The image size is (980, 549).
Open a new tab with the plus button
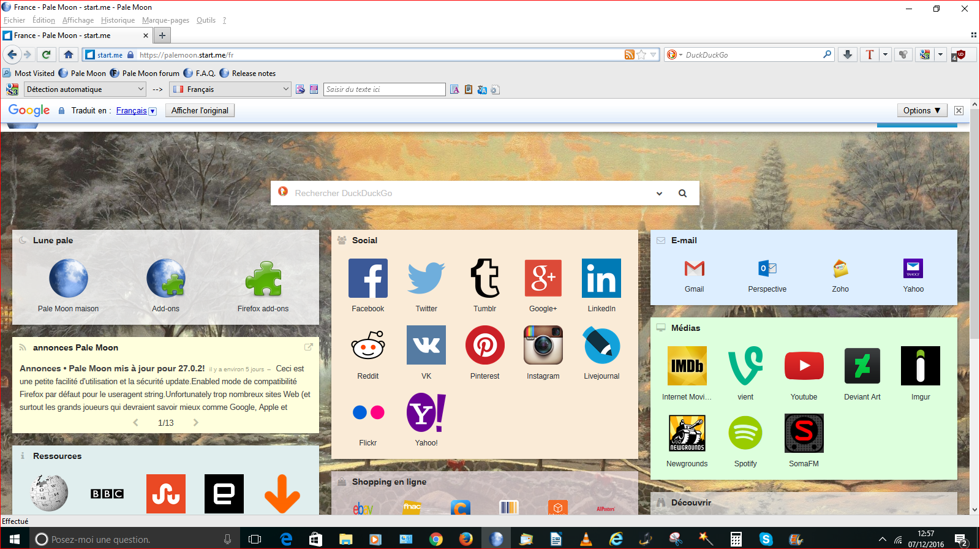162,36
